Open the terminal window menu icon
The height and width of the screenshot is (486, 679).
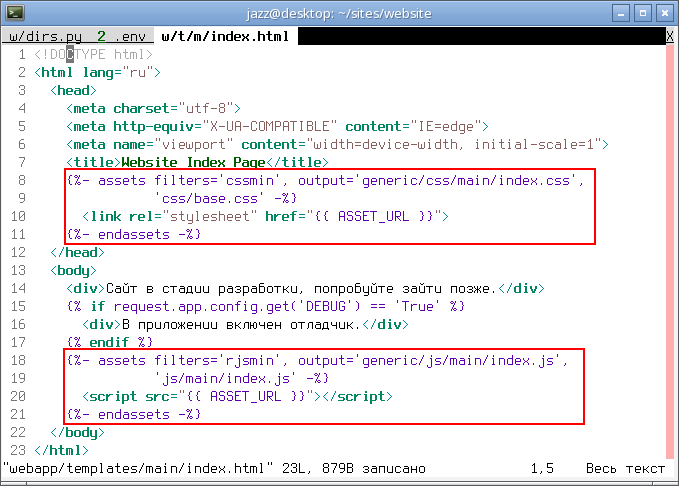(x=14, y=13)
